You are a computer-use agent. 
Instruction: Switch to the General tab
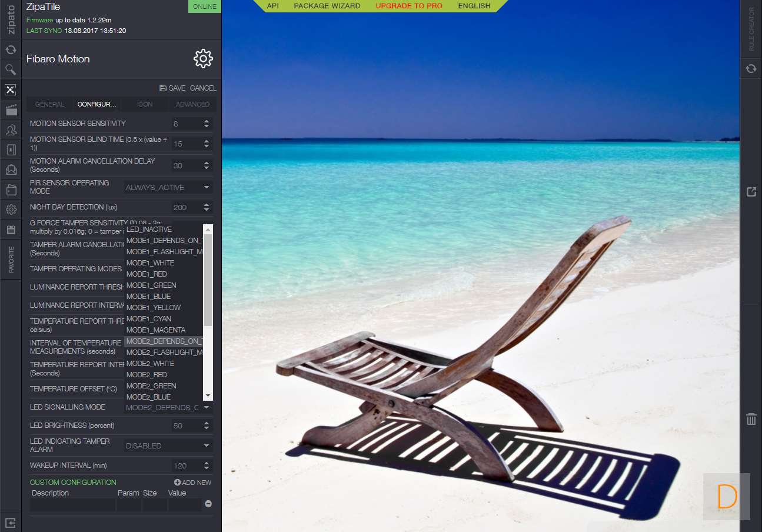(x=50, y=104)
